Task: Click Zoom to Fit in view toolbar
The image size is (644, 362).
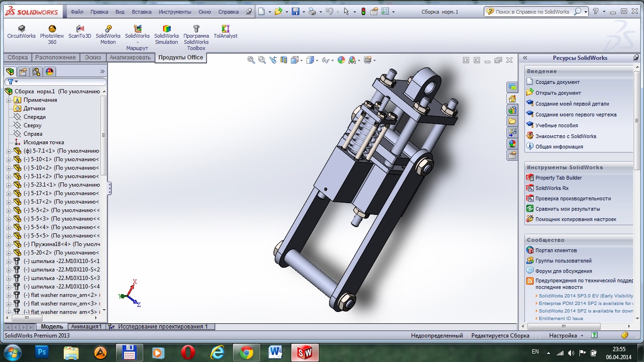Action: point(251,60)
